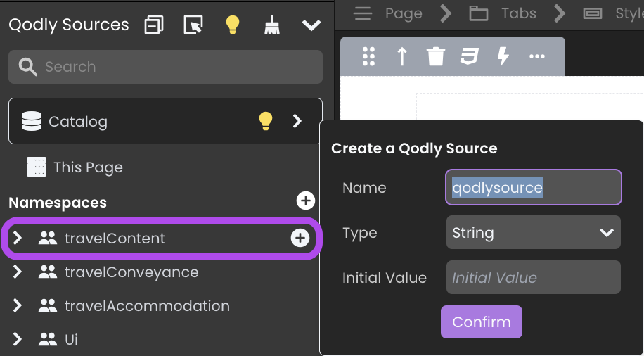Select the Catalog label
The image size is (644, 356).
(78, 122)
